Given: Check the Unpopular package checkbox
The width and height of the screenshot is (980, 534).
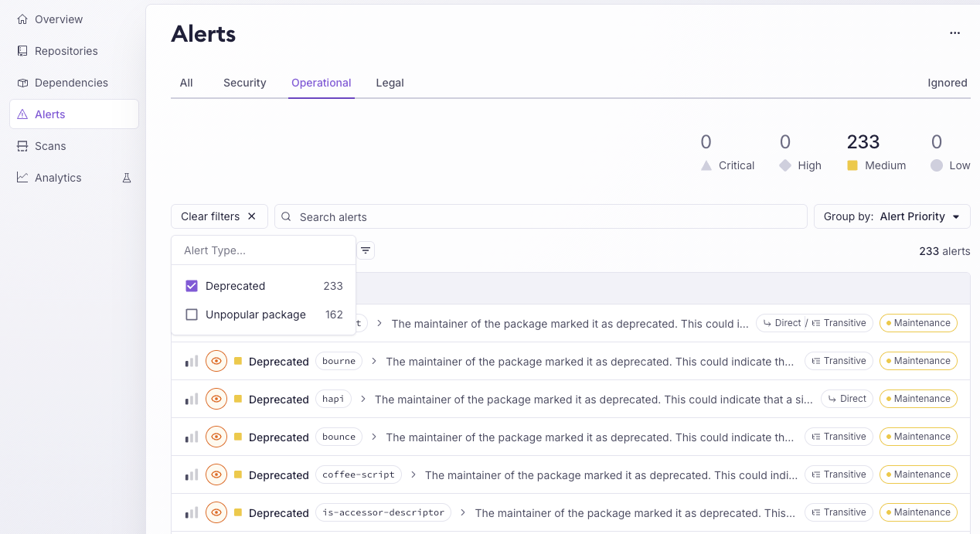Looking at the screenshot, I should 192,315.
